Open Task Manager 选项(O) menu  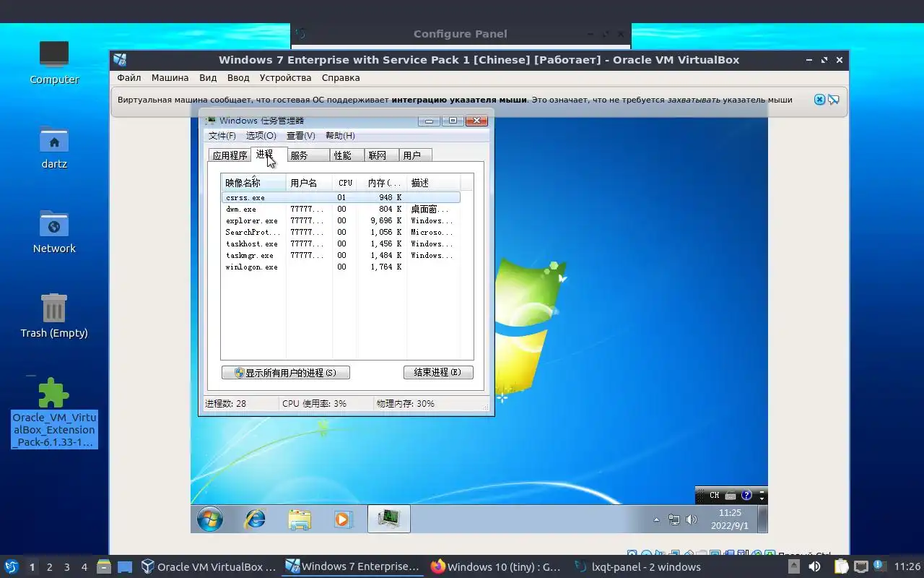pos(261,136)
